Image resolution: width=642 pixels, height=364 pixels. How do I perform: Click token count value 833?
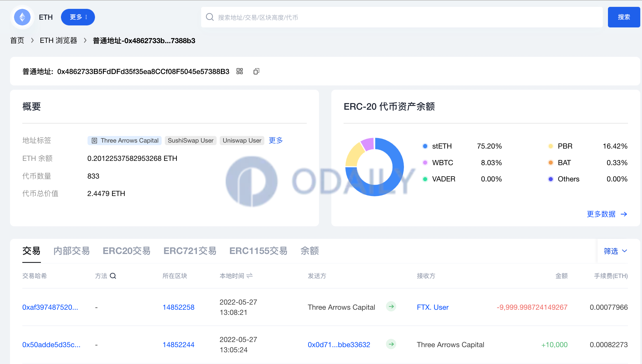point(93,176)
